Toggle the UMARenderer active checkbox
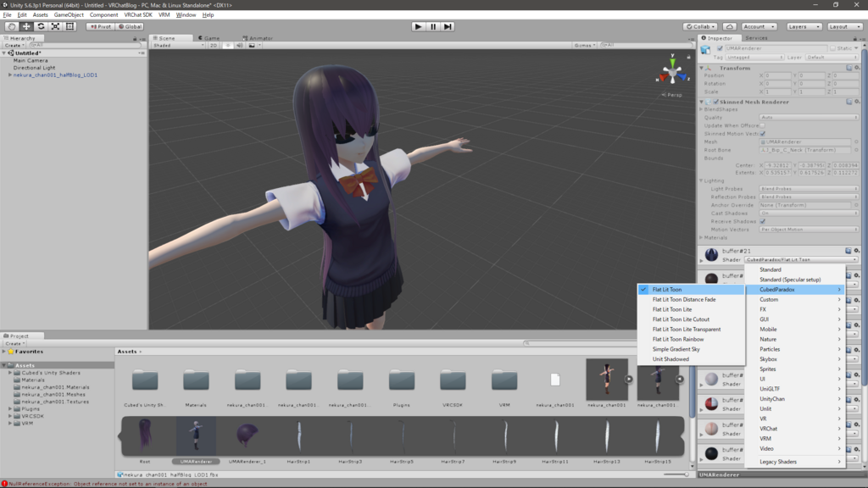 [x=720, y=48]
